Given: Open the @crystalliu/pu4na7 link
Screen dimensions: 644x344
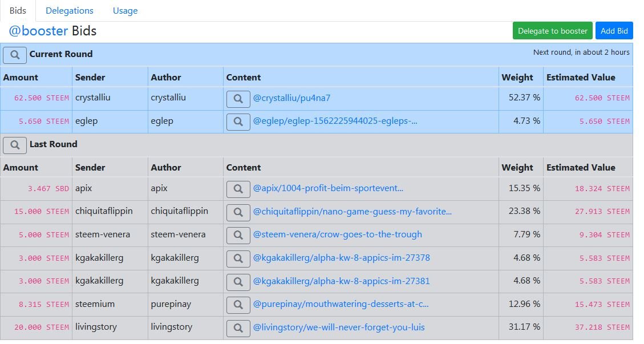Looking at the screenshot, I should click(x=291, y=98).
